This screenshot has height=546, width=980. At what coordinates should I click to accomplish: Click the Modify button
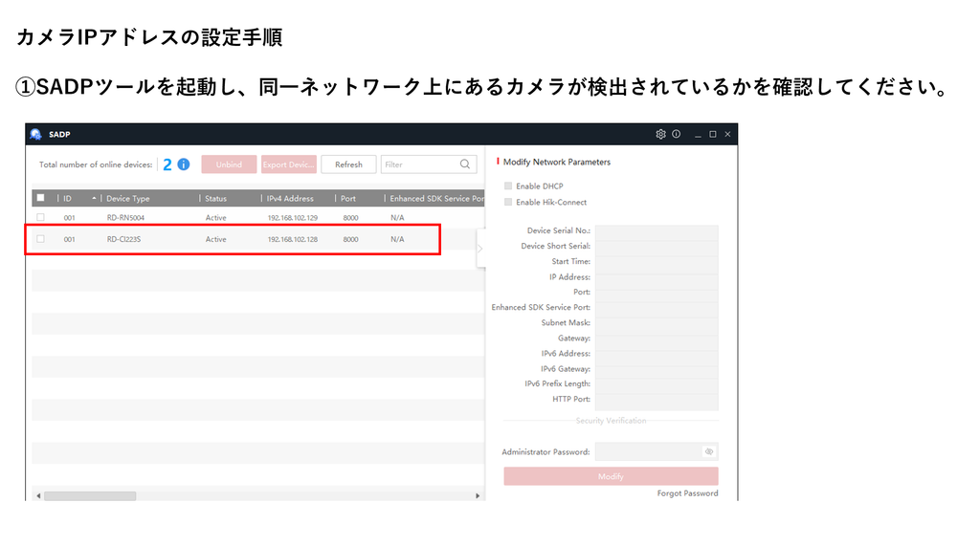pos(611,476)
